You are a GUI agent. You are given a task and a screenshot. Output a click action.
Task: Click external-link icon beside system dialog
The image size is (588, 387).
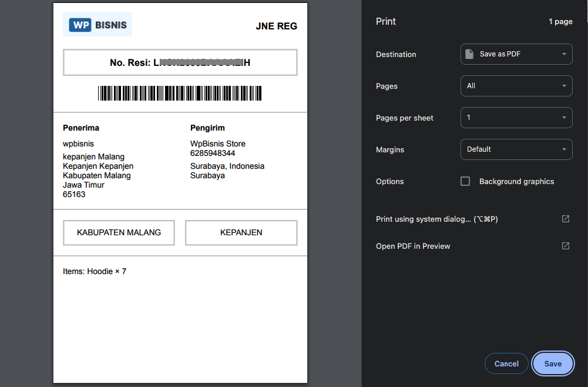[x=566, y=219]
